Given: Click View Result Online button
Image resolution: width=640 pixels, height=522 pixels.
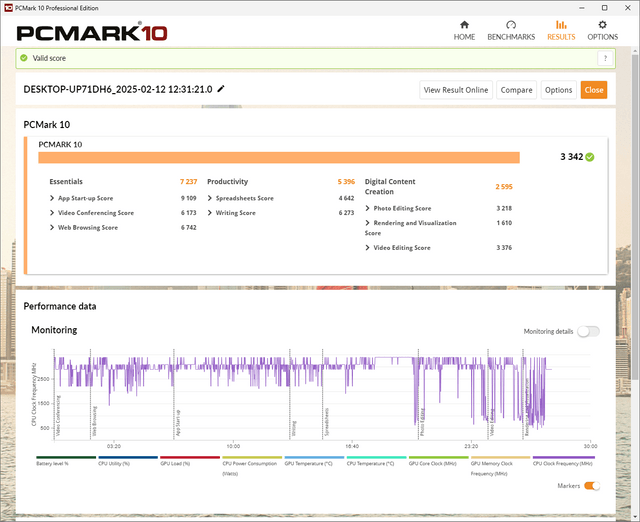Looking at the screenshot, I should coord(456,90).
